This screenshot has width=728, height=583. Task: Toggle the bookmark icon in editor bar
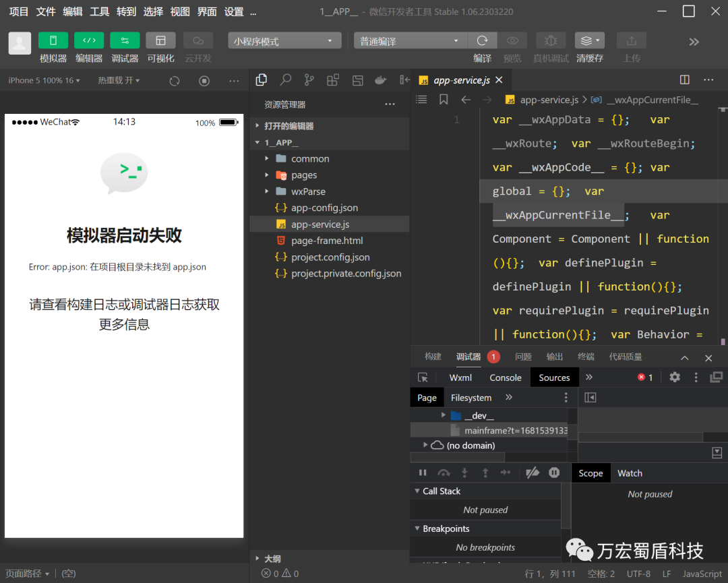[x=444, y=99]
